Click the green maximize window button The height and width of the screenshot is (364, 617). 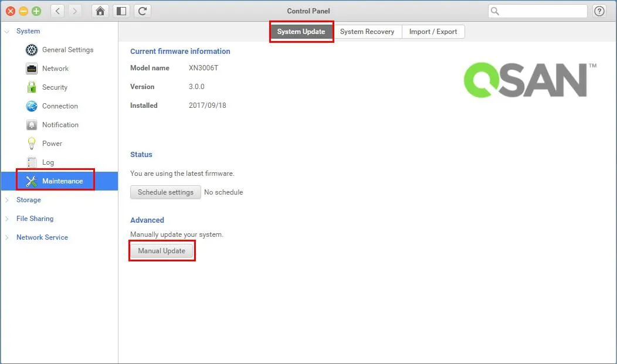[x=36, y=11]
